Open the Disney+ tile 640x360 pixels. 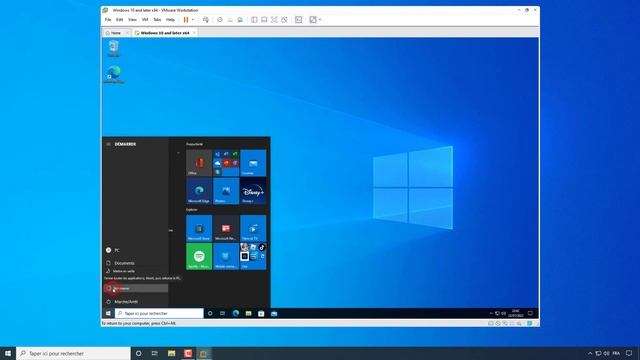click(253, 191)
